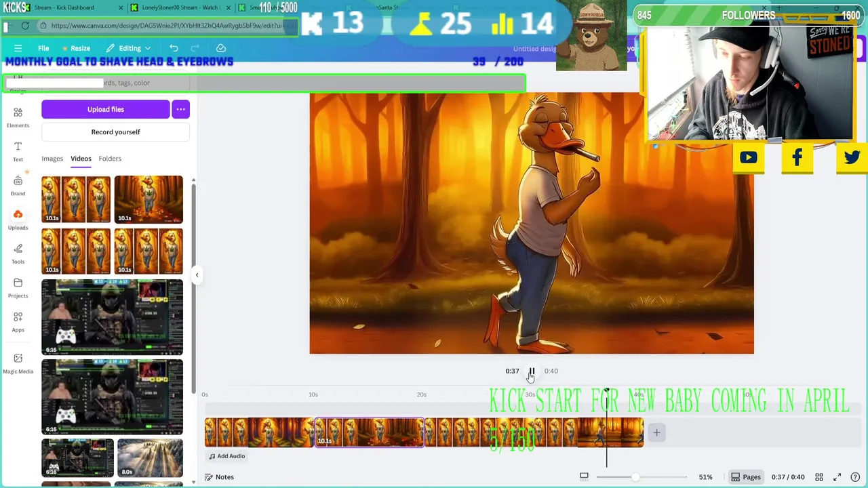Undo the last action
The width and height of the screenshot is (868, 488).
pos(174,48)
